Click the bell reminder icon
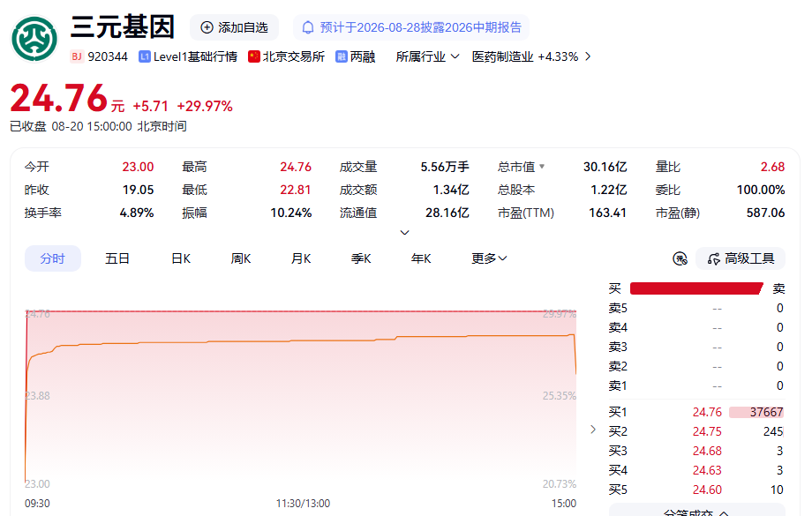Screen dimensions: 812x516 point(308,27)
